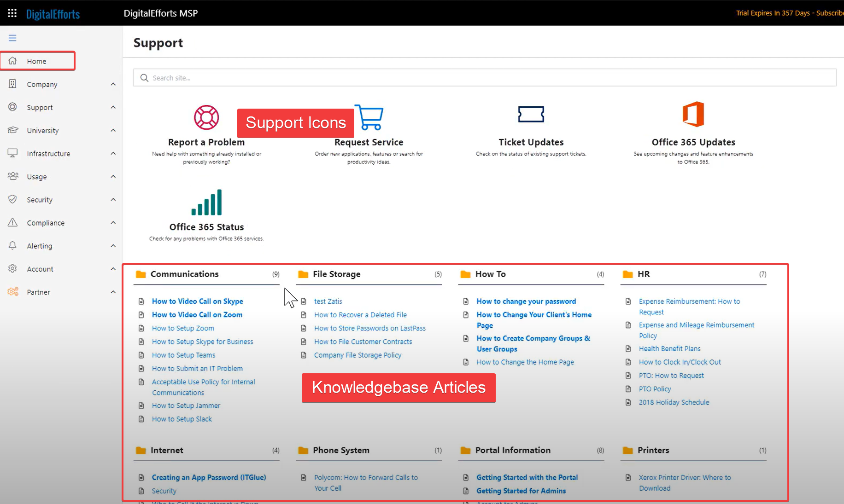Viewport: 844px width, 504px height.
Task: Open PTO Policy article
Action: coord(655,389)
